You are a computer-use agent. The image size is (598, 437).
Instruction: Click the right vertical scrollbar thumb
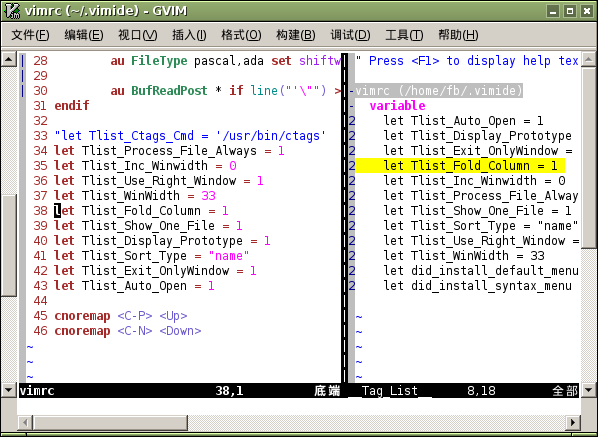[x=588, y=157]
